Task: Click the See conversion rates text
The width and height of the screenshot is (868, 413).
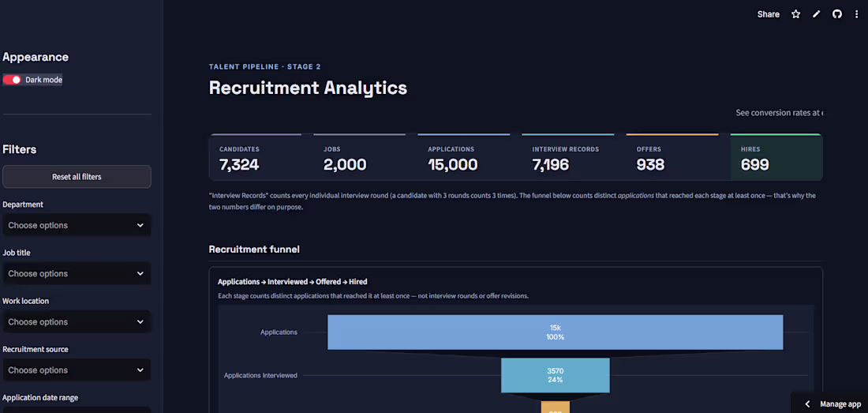Action: tap(780, 113)
